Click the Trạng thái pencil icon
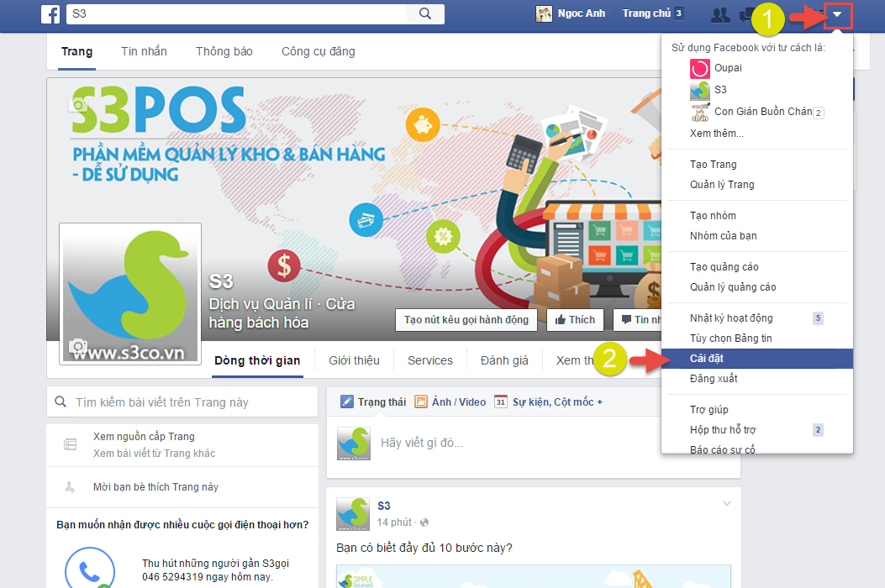The width and height of the screenshot is (885, 588). tap(346, 402)
